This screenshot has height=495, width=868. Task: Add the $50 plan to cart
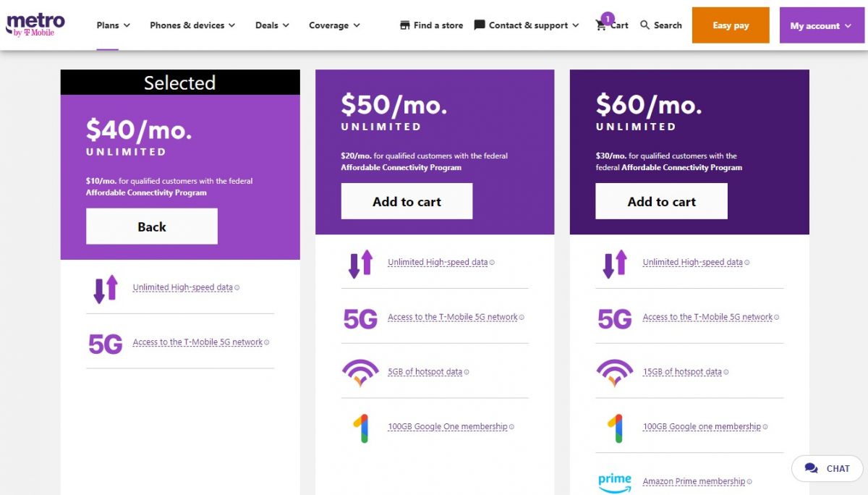[x=406, y=200]
